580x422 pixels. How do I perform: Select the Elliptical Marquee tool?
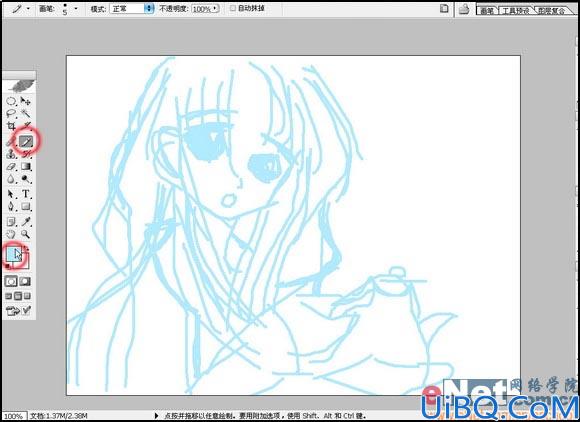click(11, 101)
